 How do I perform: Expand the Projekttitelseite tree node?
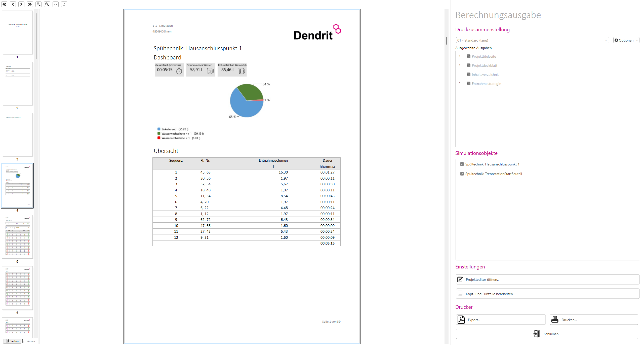coord(460,56)
